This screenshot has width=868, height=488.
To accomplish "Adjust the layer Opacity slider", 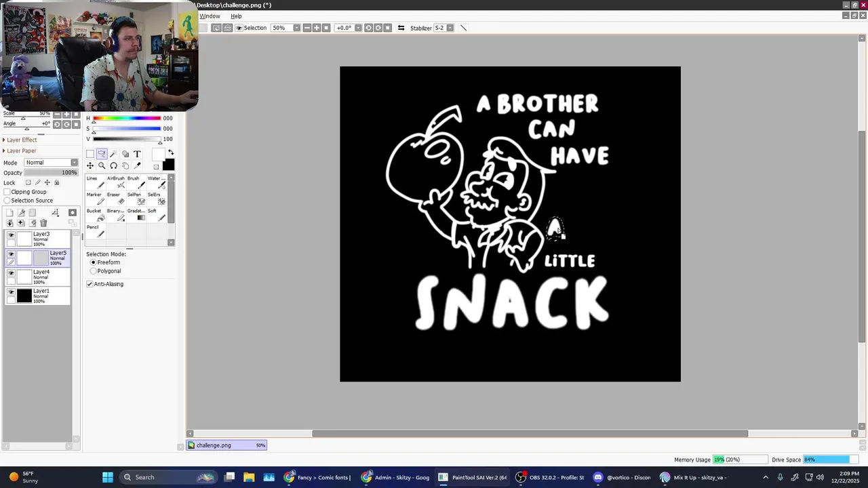I will 51,173.
